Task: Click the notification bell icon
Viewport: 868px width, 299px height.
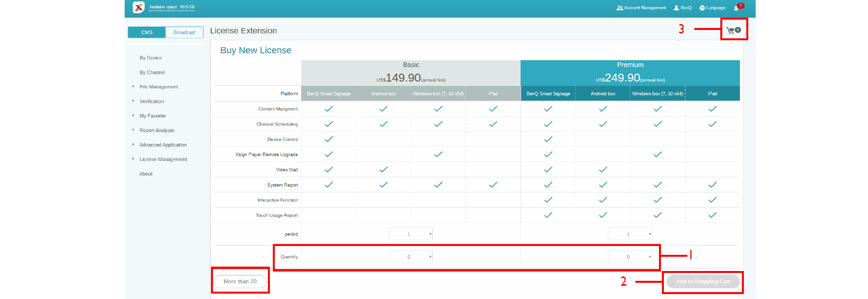Action: tap(736, 8)
